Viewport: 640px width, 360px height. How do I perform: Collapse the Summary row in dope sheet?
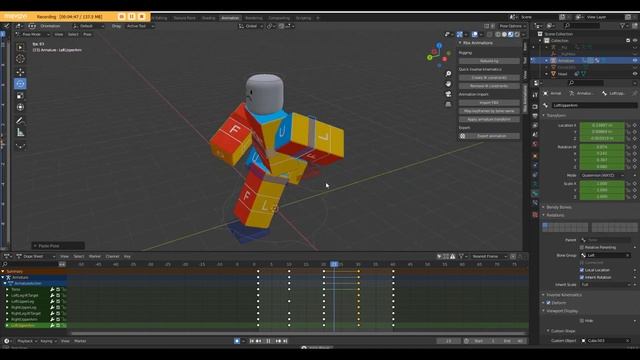click(3, 271)
